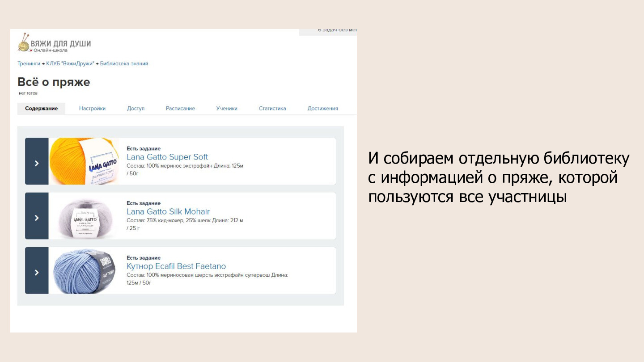The width and height of the screenshot is (644, 362).
Task: Click the gray Silk Mohair yarn image
Action: pos(84,216)
